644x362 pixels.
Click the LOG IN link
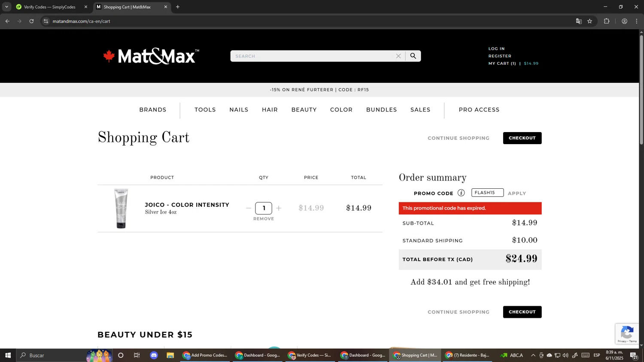pyautogui.click(x=496, y=48)
